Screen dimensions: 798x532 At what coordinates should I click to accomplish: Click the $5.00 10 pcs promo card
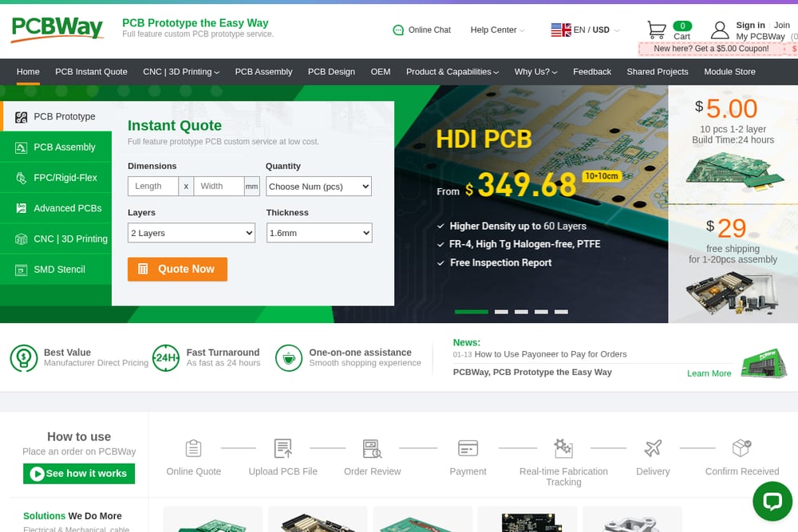(733, 144)
